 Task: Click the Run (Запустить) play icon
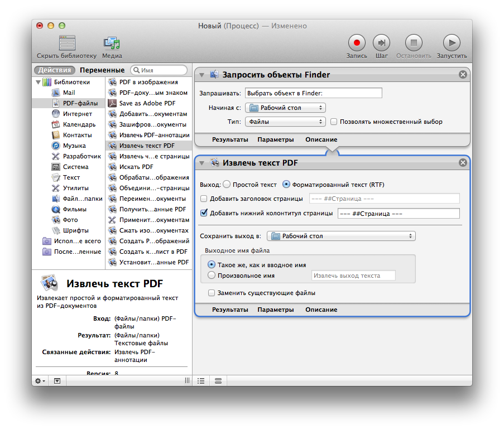[452, 42]
